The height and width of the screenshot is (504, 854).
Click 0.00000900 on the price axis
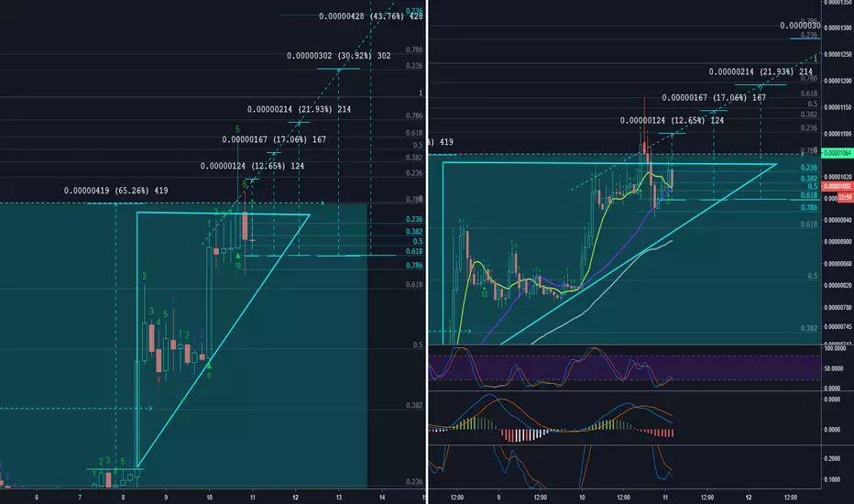click(838, 242)
